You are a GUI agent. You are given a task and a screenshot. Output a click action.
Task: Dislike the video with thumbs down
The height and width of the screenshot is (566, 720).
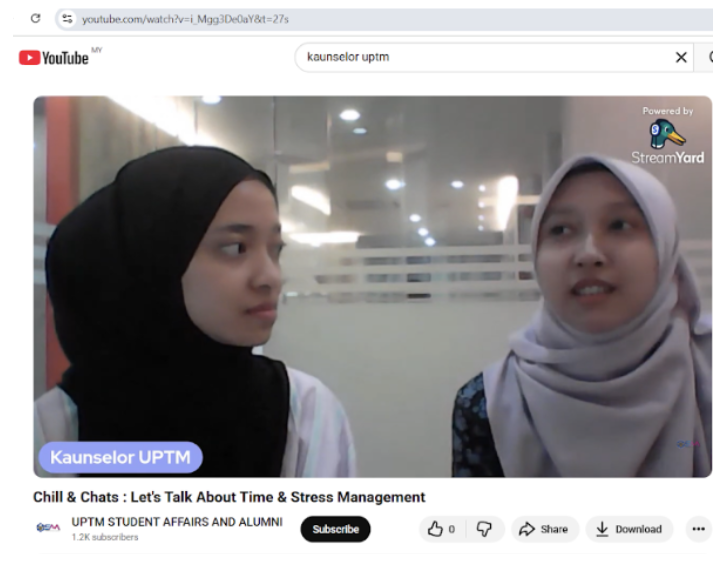[x=484, y=529]
